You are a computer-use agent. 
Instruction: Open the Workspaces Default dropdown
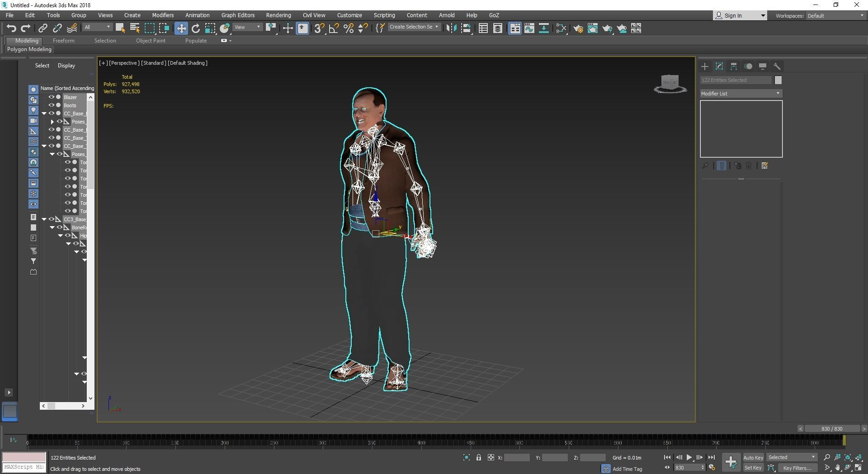836,16
